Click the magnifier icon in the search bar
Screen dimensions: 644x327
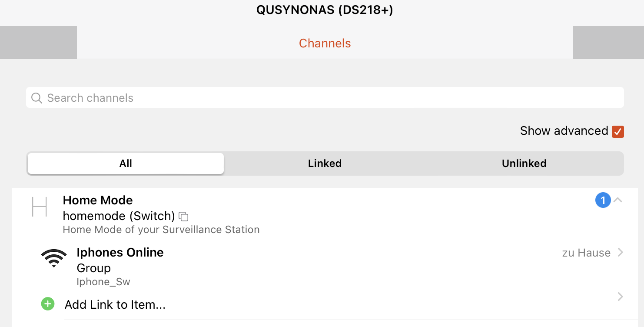point(37,98)
